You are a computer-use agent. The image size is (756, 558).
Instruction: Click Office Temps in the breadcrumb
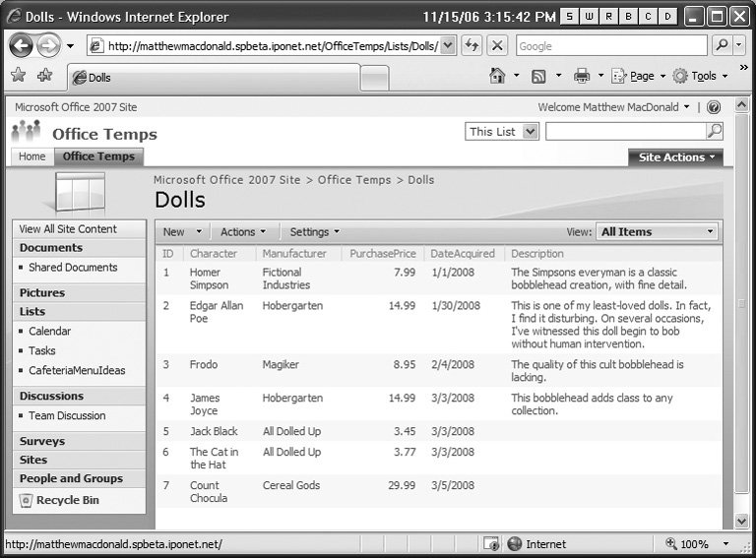[x=354, y=180]
